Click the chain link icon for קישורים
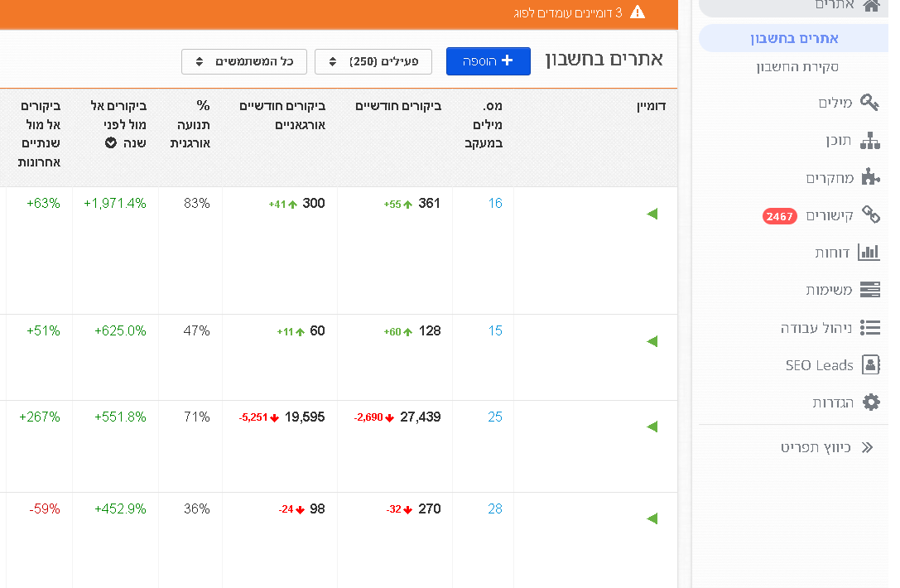The image size is (900, 588). 871,214
